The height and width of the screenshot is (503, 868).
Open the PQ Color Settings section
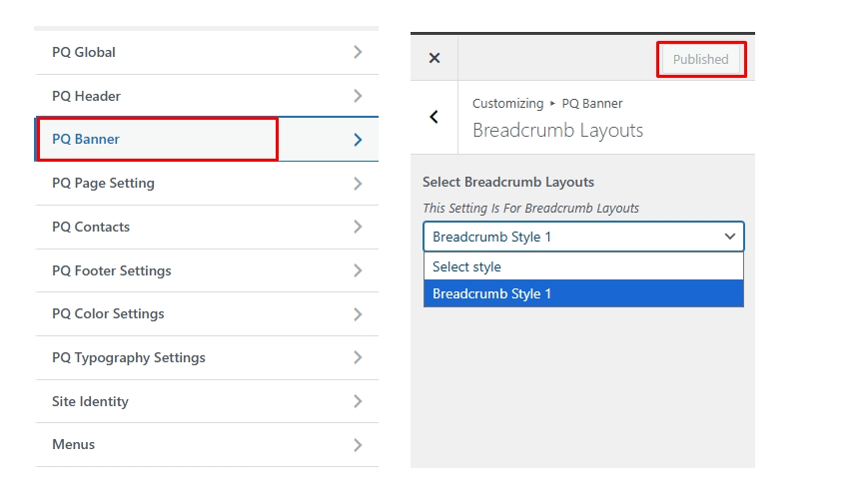click(x=108, y=313)
